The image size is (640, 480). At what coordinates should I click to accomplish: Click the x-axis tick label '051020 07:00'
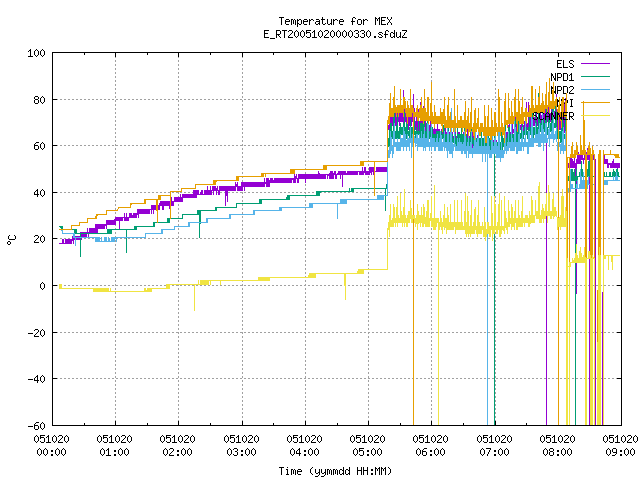[x=494, y=446]
